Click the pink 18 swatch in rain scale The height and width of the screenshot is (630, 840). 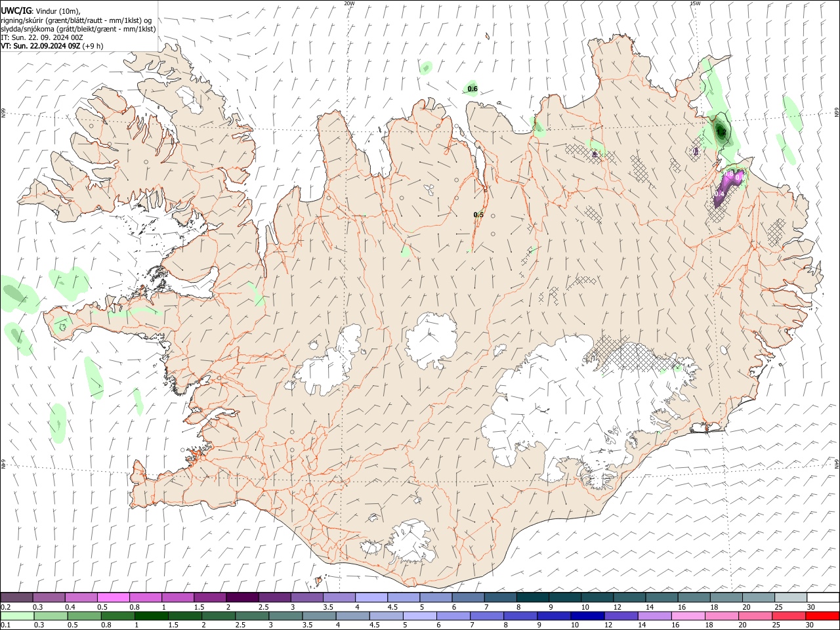pyautogui.click(x=721, y=616)
